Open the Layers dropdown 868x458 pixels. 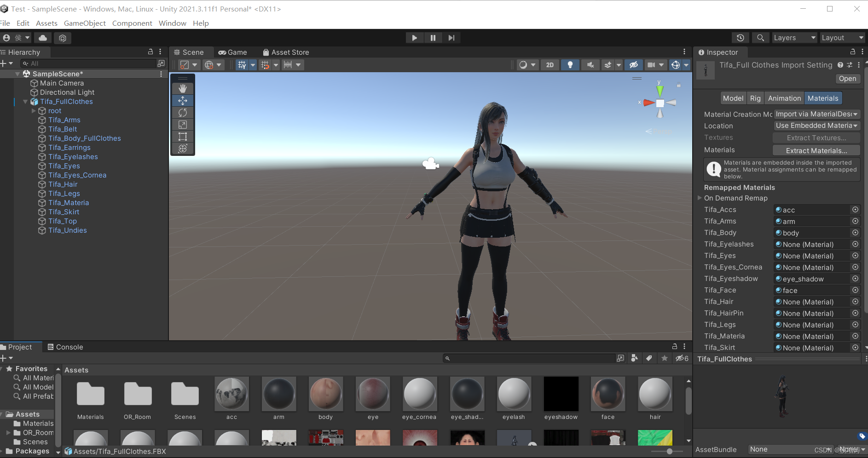click(x=794, y=38)
